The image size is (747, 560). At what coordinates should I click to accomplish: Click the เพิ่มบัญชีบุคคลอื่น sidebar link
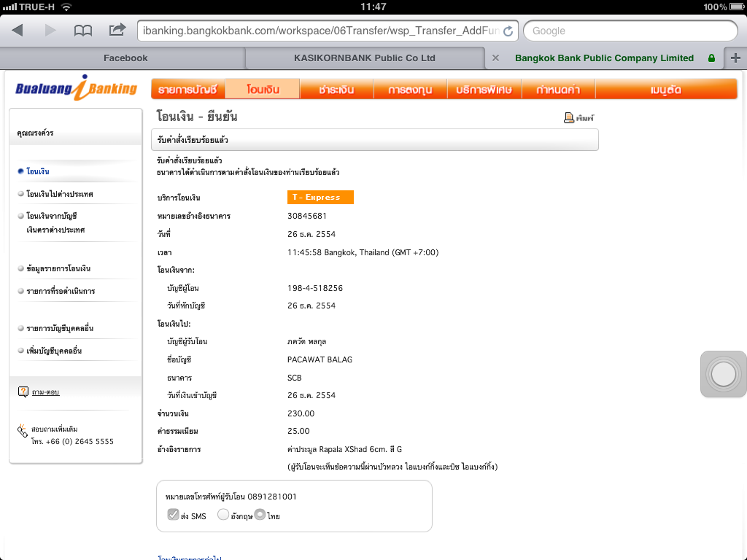coord(54,351)
